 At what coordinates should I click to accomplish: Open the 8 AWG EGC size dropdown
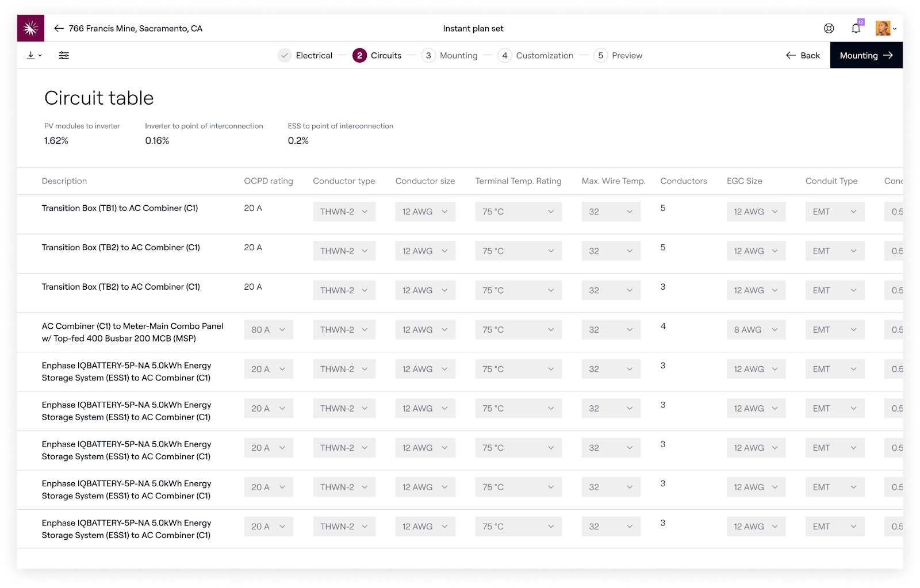[x=756, y=329]
